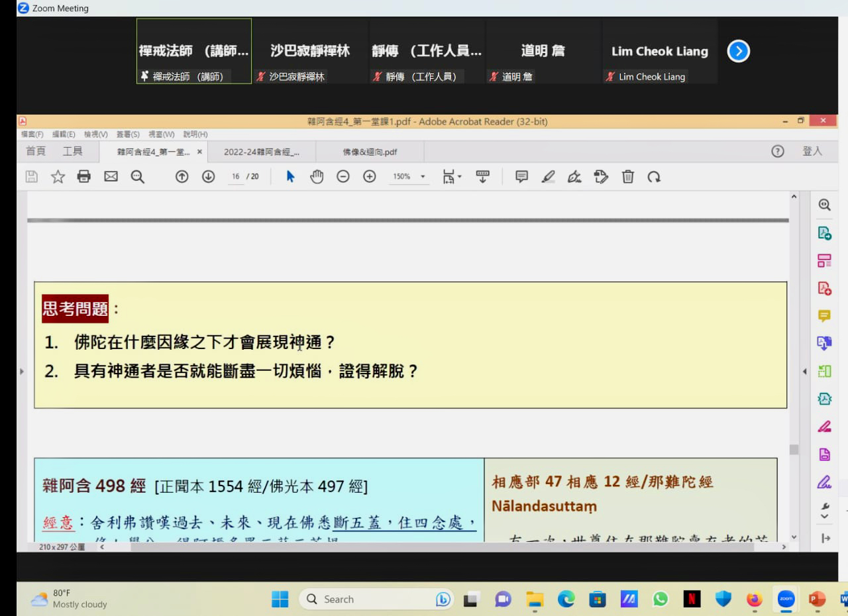The width and height of the screenshot is (848, 616).
Task: Click the 登入 sign-in button
Action: (812, 152)
